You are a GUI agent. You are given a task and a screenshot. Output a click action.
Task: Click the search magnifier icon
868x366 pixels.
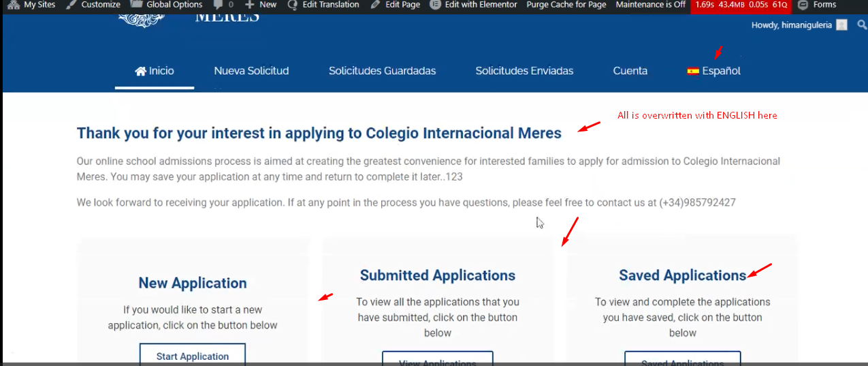(x=862, y=25)
